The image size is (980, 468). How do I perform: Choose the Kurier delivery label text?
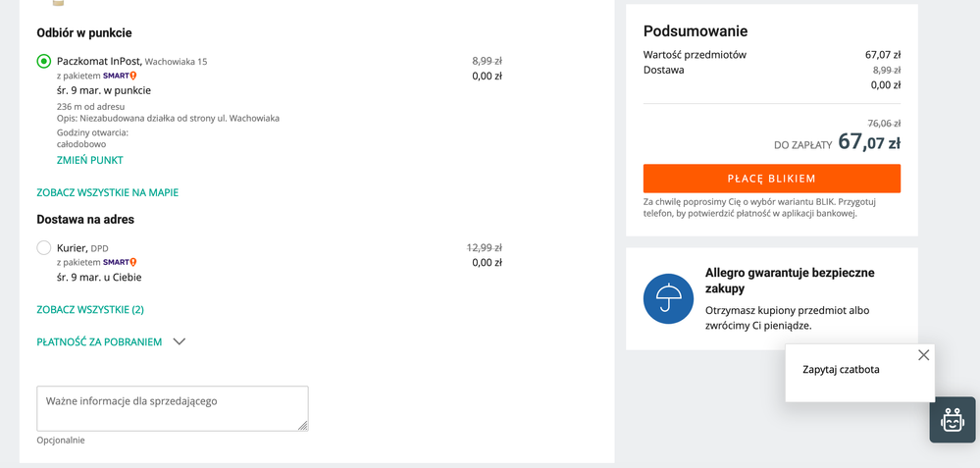(73, 248)
